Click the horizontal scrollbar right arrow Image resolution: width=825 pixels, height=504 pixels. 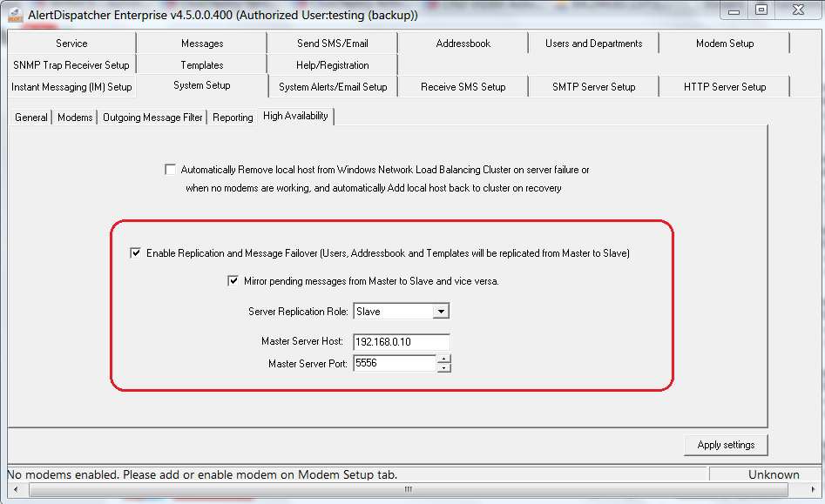(814, 490)
